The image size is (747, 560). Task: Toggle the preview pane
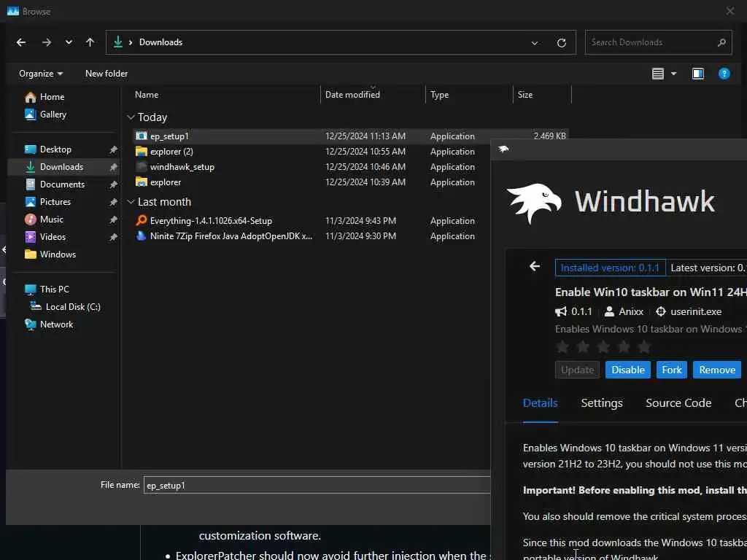tap(698, 74)
